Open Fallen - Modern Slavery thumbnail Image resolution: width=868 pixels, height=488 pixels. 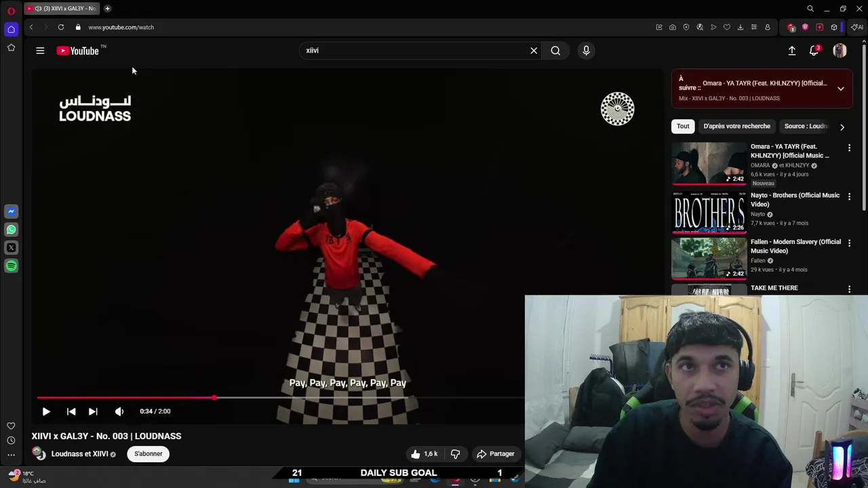coord(709,258)
